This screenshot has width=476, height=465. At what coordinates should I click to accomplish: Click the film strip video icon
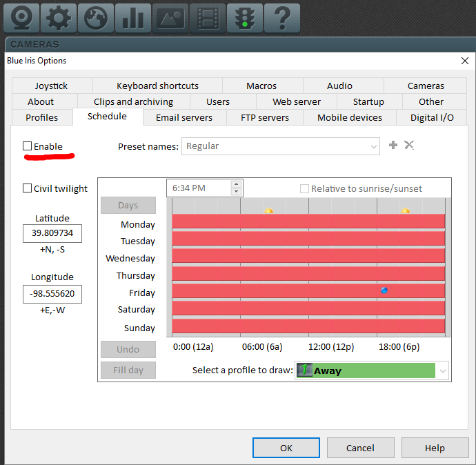pos(208,18)
